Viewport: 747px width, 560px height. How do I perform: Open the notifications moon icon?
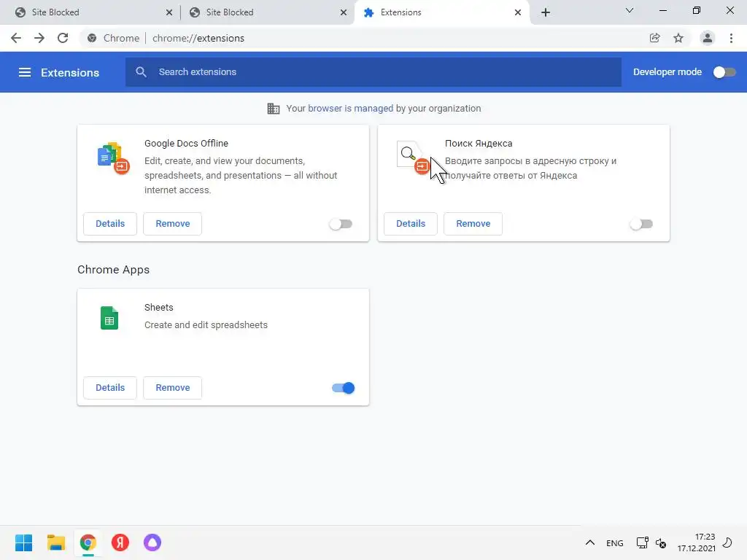(x=727, y=542)
